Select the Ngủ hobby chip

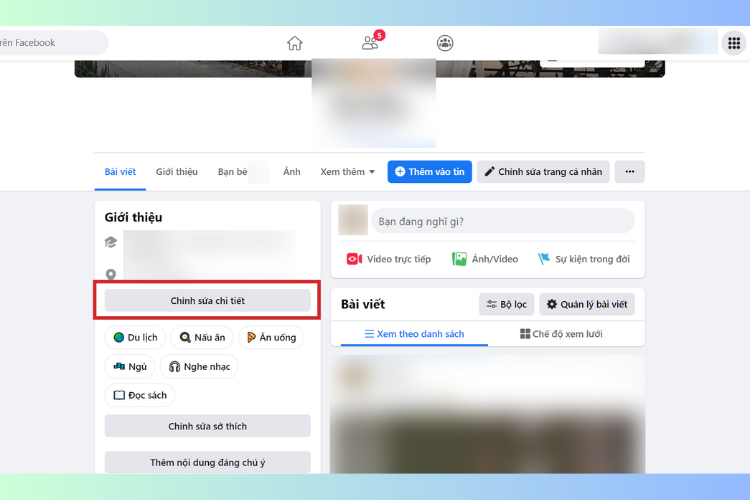(x=130, y=367)
